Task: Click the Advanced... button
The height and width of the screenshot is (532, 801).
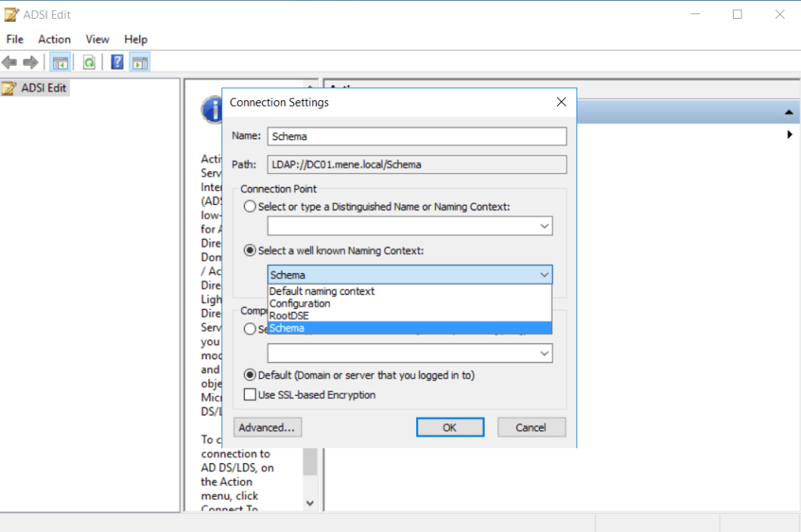Action: pyautogui.click(x=267, y=427)
